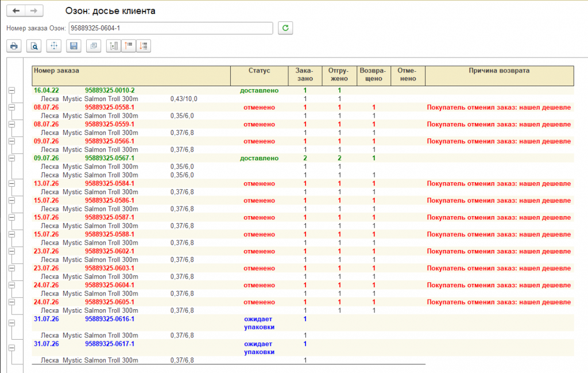Click the 'Номер заказа' column header
This screenshot has height=373, width=588.
point(131,76)
